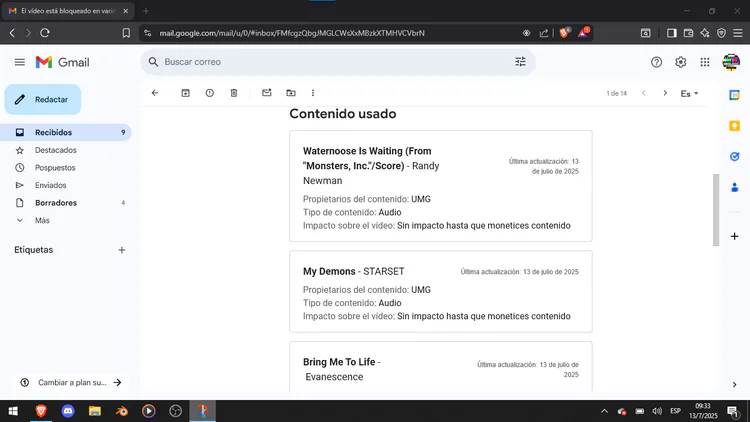Open Blender from the taskbar

(122, 411)
